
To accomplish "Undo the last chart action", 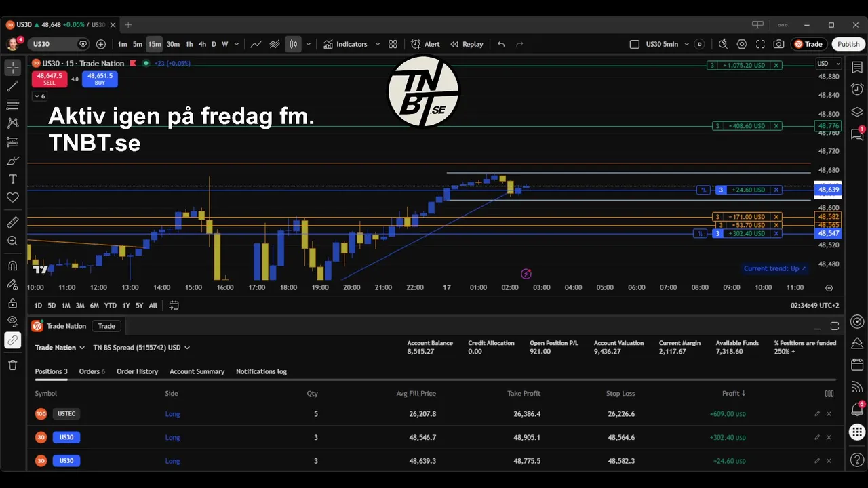I will pos(501,44).
